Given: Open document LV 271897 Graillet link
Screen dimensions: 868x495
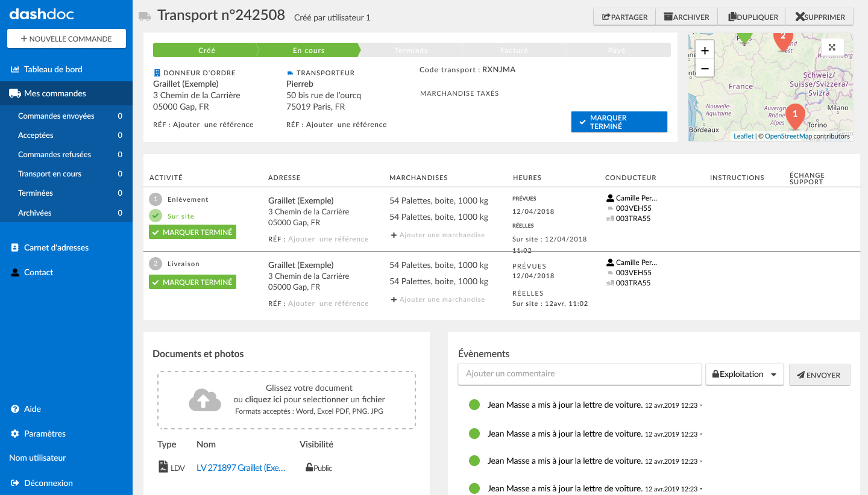Looking at the screenshot, I should 241,468.
